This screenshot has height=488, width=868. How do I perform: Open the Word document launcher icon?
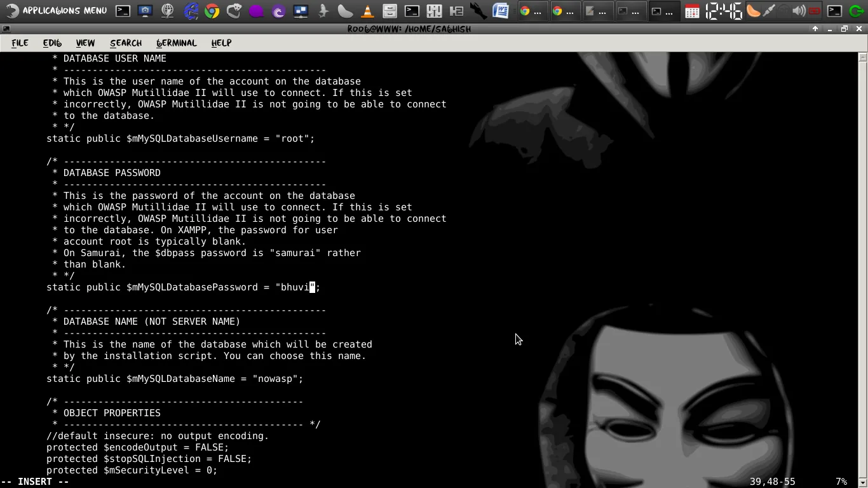[x=501, y=11]
